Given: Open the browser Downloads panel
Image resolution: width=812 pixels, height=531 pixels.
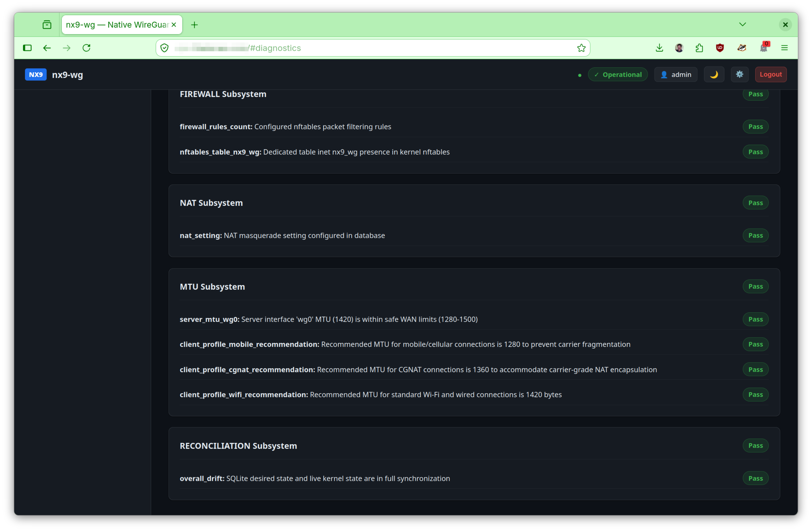Looking at the screenshot, I should click(x=659, y=48).
